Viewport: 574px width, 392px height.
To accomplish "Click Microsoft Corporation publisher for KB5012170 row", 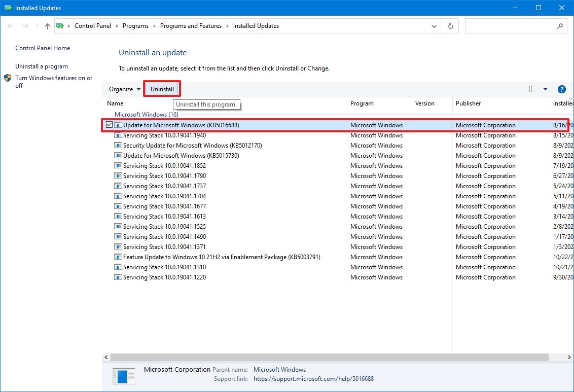I will tap(485, 146).
